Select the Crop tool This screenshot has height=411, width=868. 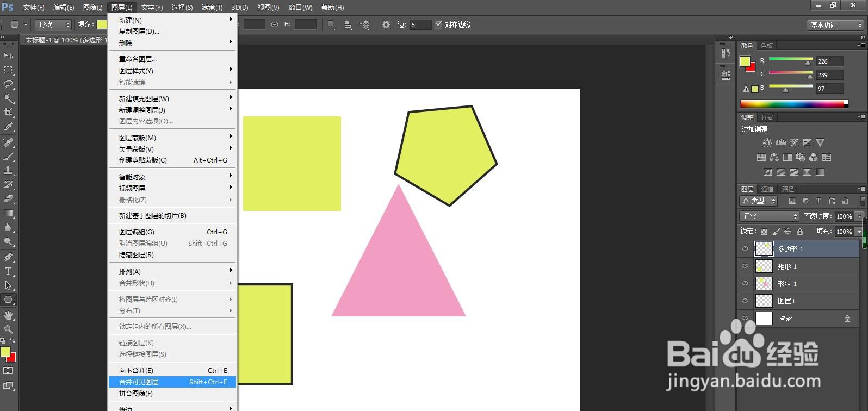(8, 113)
